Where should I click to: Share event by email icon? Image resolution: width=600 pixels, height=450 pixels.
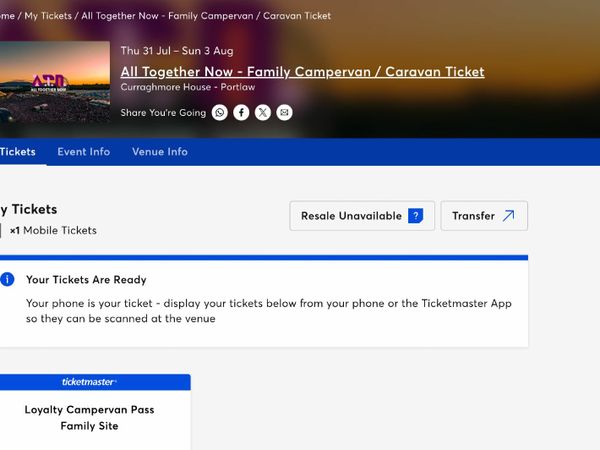284,112
